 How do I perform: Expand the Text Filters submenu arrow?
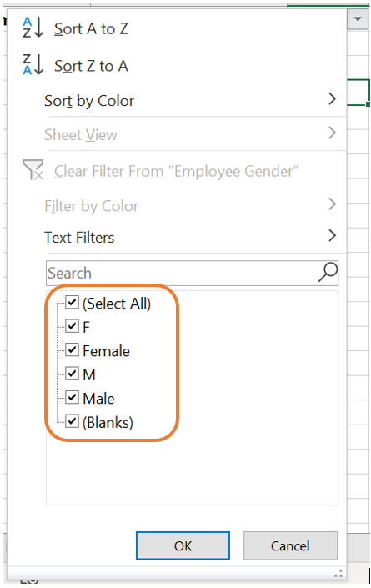pyautogui.click(x=332, y=235)
